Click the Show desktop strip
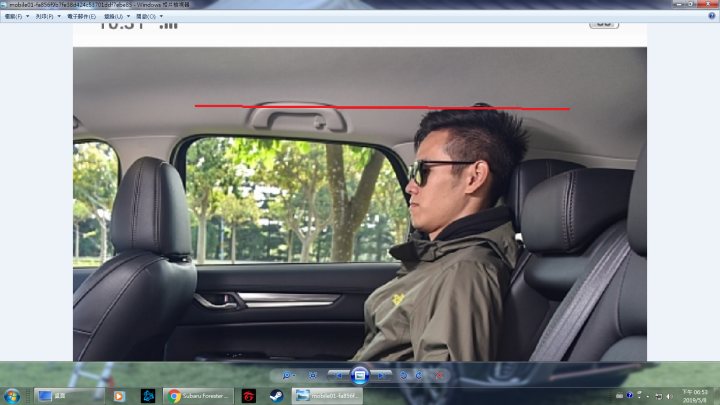The width and height of the screenshot is (720, 405). click(716, 396)
